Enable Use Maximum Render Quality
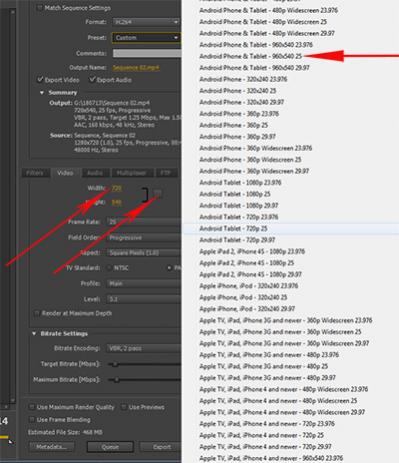Image resolution: width=399 pixels, height=463 pixels. click(x=32, y=407)
